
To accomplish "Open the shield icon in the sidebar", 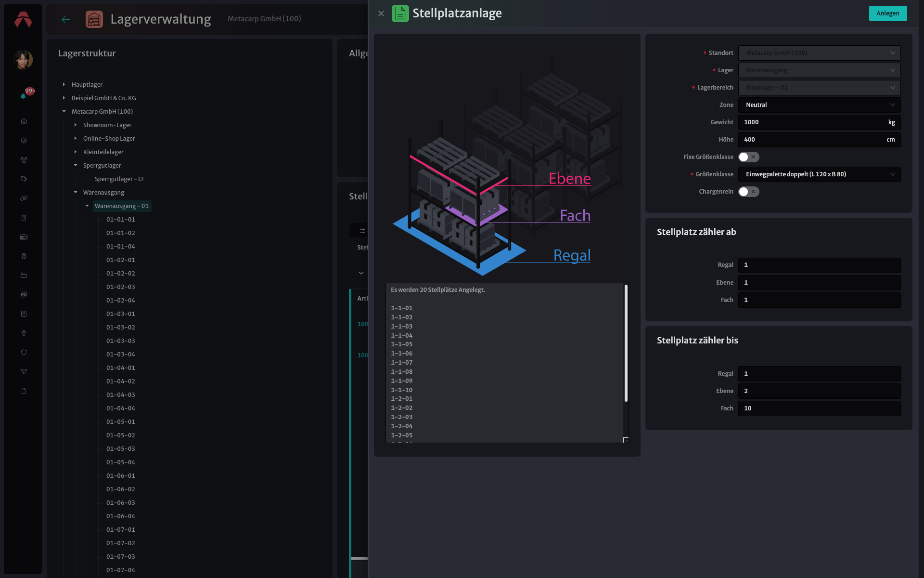I will 24,353.
